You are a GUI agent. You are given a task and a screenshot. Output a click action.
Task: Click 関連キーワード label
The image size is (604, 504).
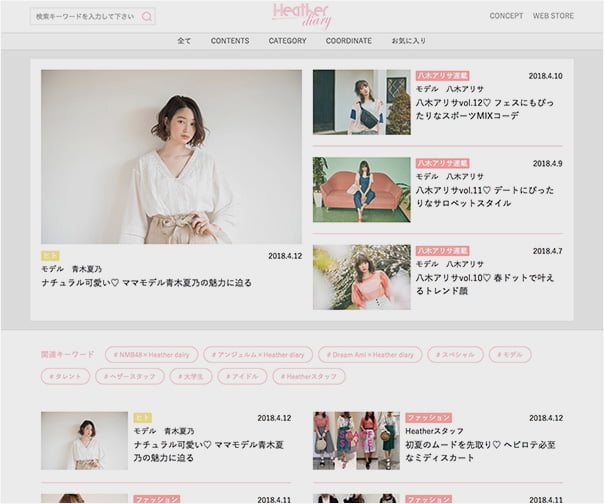(x=68, y=354)
